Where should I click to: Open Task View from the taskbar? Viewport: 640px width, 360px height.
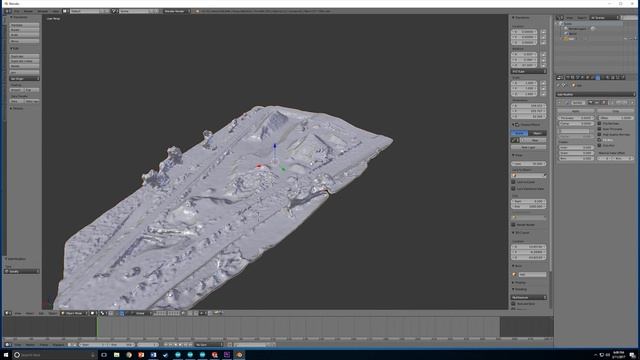[x=104, y=355]
